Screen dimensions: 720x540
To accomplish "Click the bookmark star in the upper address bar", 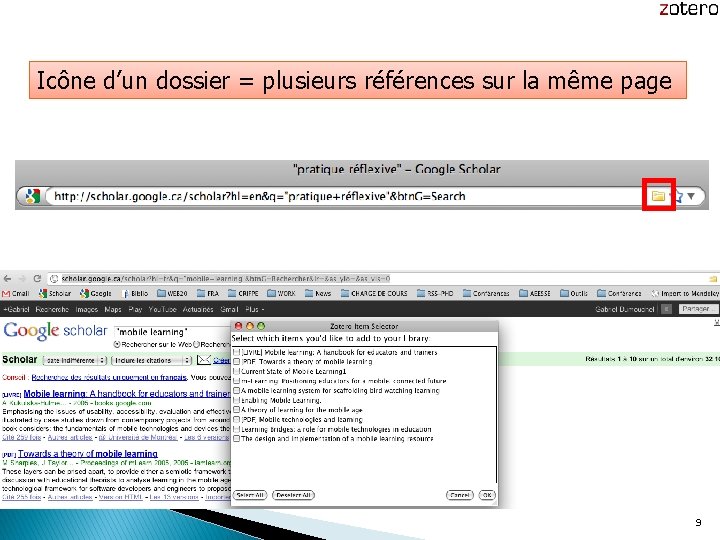I will tap(677, 197).
